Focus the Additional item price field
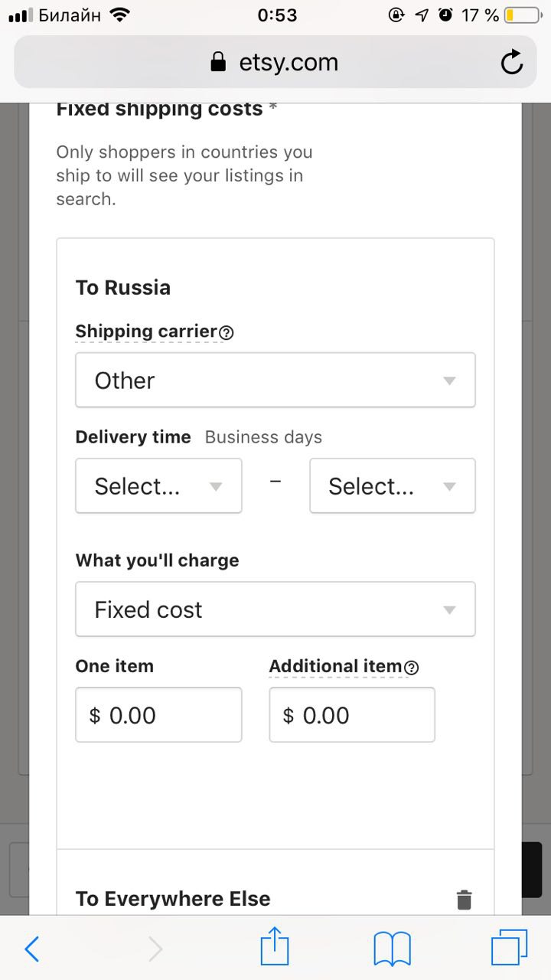Viewport: 551px width, 980px height. (352, 714)
